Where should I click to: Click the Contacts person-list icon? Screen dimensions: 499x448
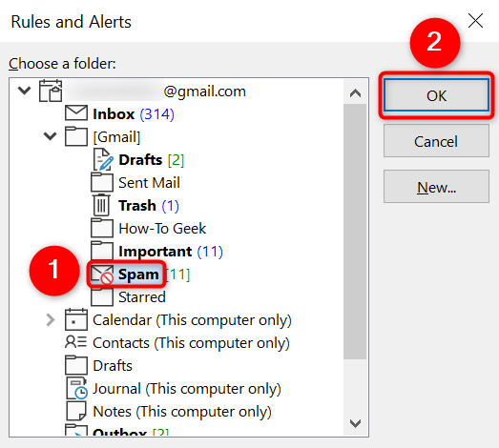click(75, 342)
